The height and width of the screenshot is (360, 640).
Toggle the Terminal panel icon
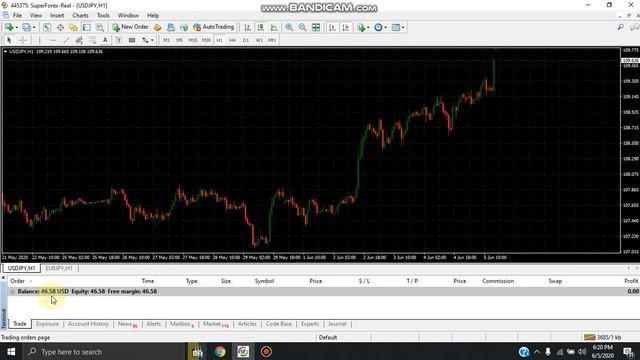coord(87,27)
